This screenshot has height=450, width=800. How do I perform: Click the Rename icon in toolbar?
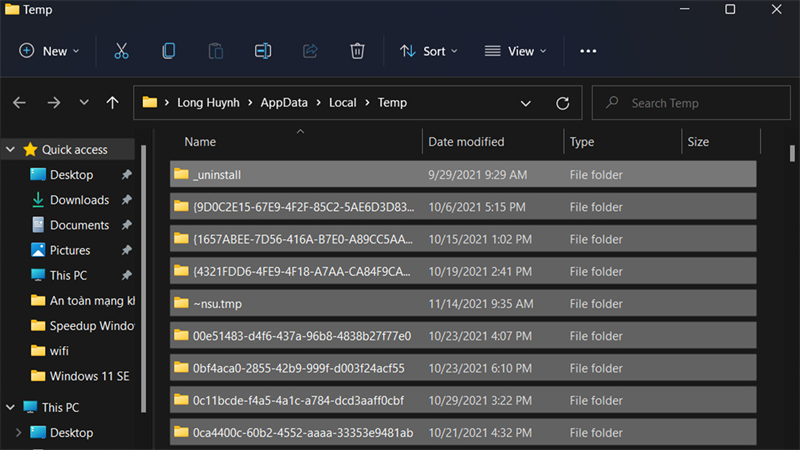click(x=263, y=51)
